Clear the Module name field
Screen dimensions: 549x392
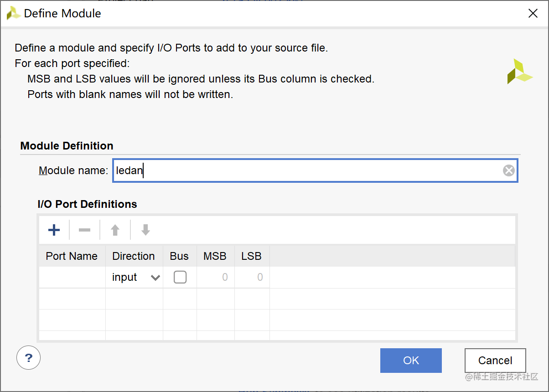tap(508, 170)
